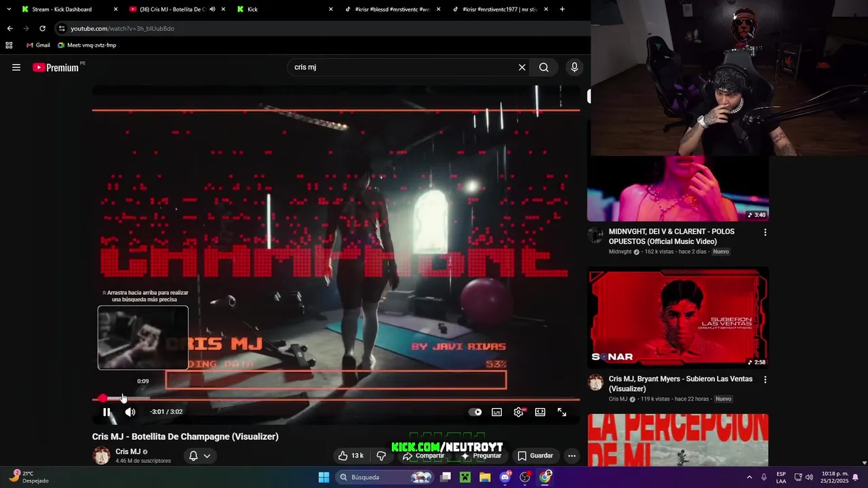Click the Compartir share button

(423, 455)
